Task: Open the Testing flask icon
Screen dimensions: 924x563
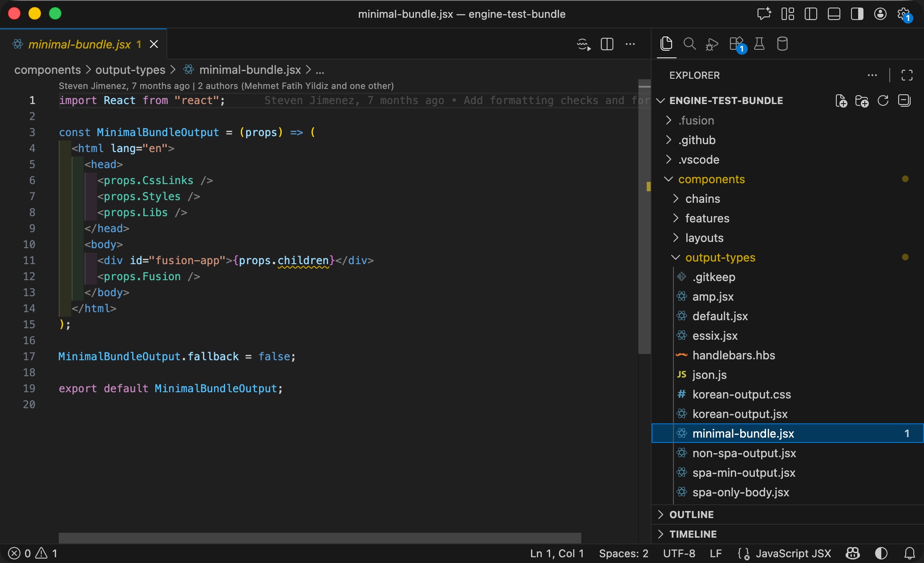Action: click(x=759, y=44)
